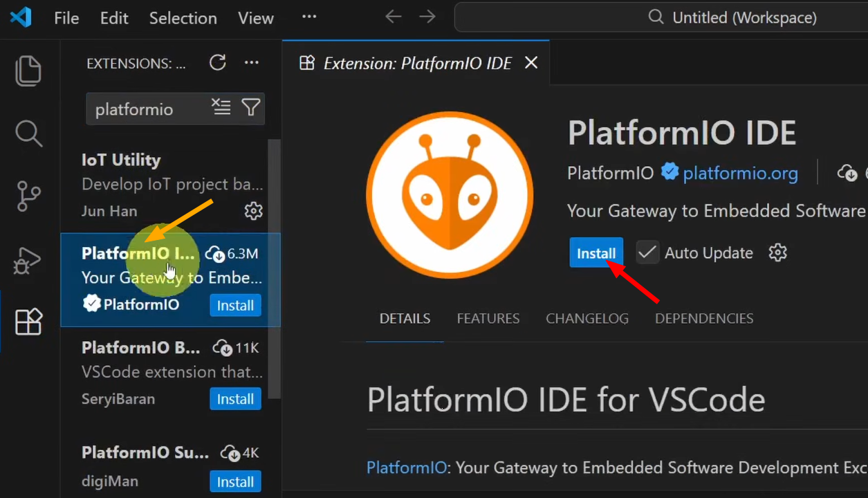Switch to the FEATURES tab
Image resolution: width=868 pixels, height=498 pixels.
488,319
